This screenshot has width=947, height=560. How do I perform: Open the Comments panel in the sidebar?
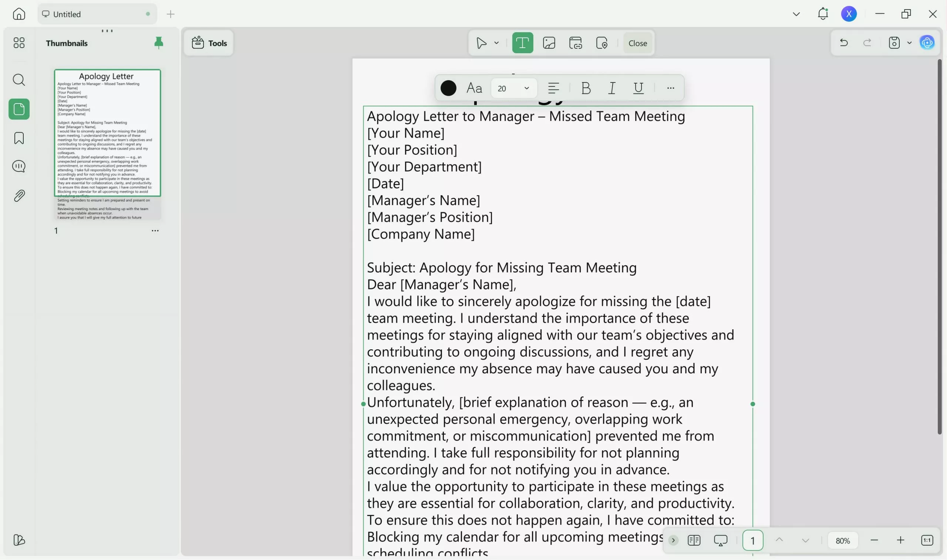pyautogui.click(x=18, y=166)
